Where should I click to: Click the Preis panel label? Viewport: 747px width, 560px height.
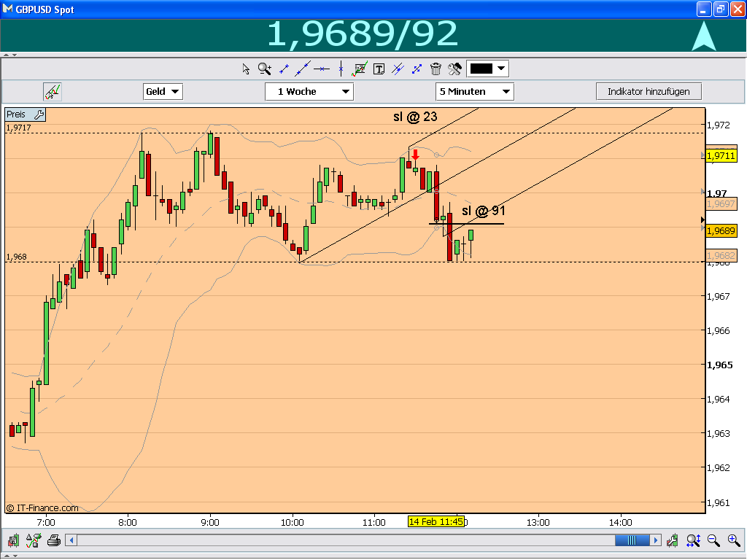16,114
